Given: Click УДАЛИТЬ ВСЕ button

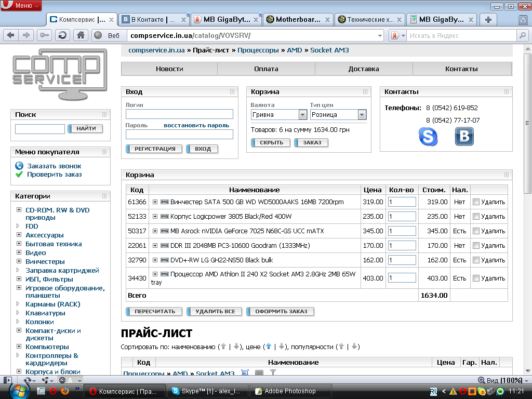Looking at the screenshot, I should (x=215, y=312).
